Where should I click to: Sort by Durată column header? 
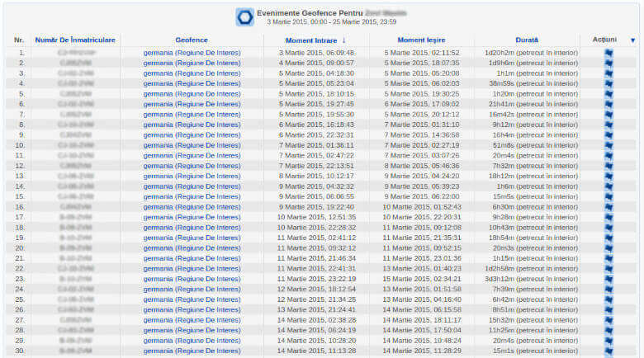coord(525,40)
